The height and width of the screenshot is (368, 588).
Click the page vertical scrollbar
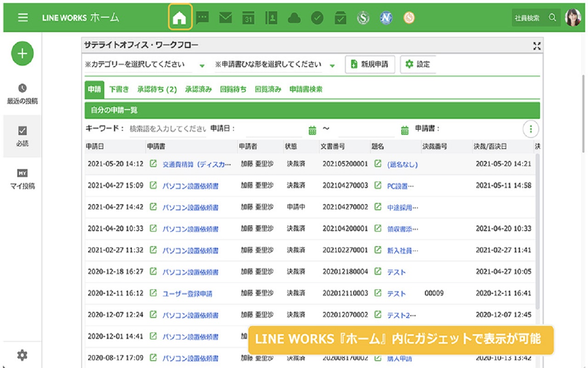tap(584, 113)
